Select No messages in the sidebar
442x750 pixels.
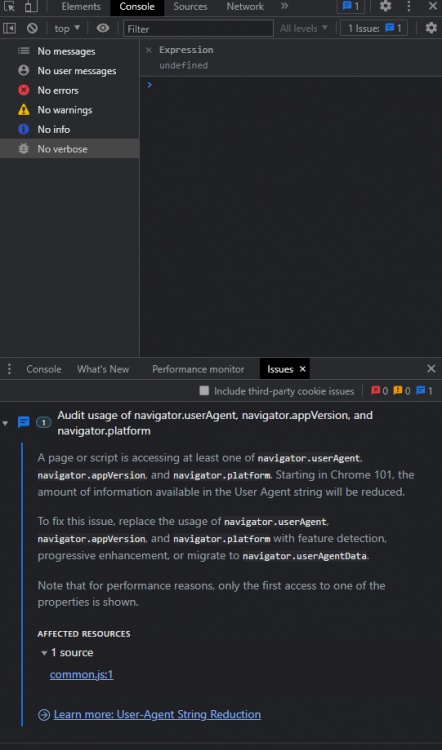tap(69, 51)
